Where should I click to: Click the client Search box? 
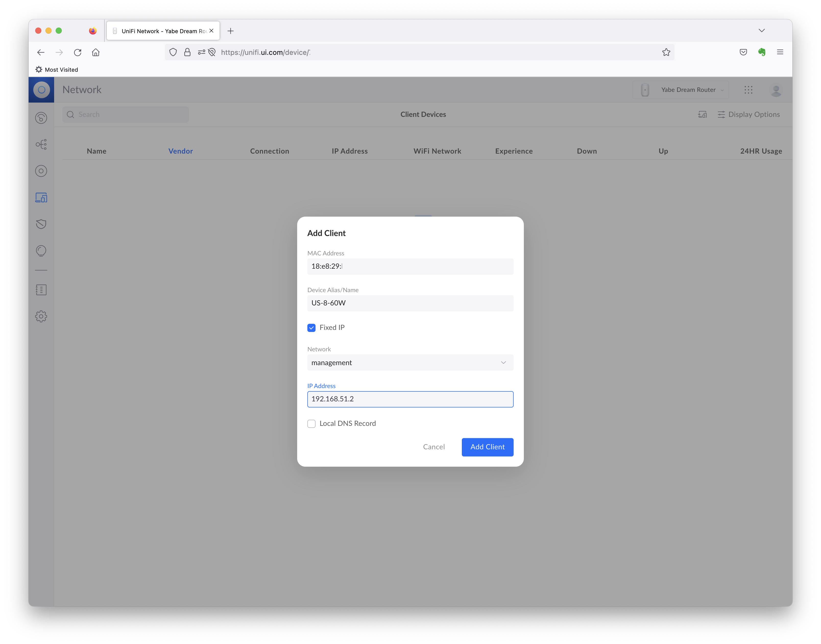click(x=126, y=115)
